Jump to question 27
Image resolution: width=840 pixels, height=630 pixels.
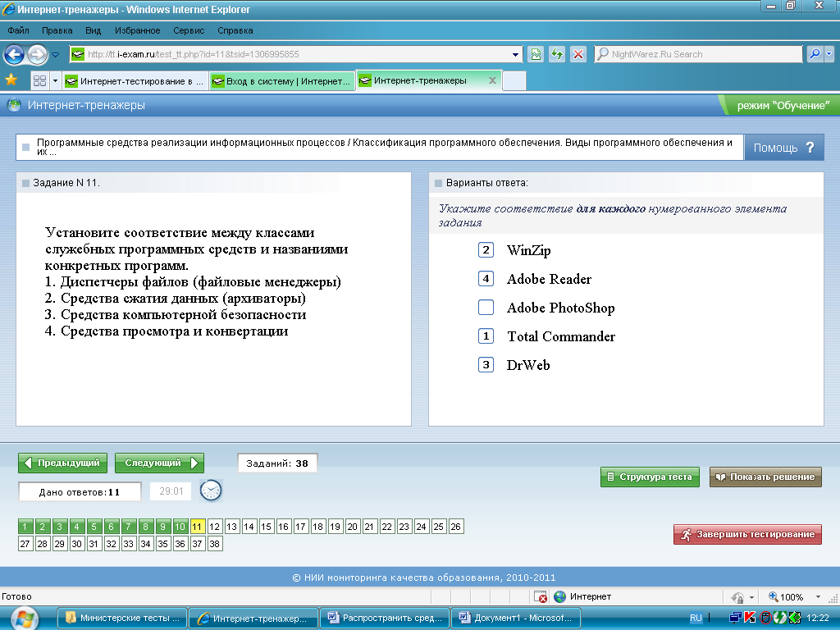click(25, 544)
